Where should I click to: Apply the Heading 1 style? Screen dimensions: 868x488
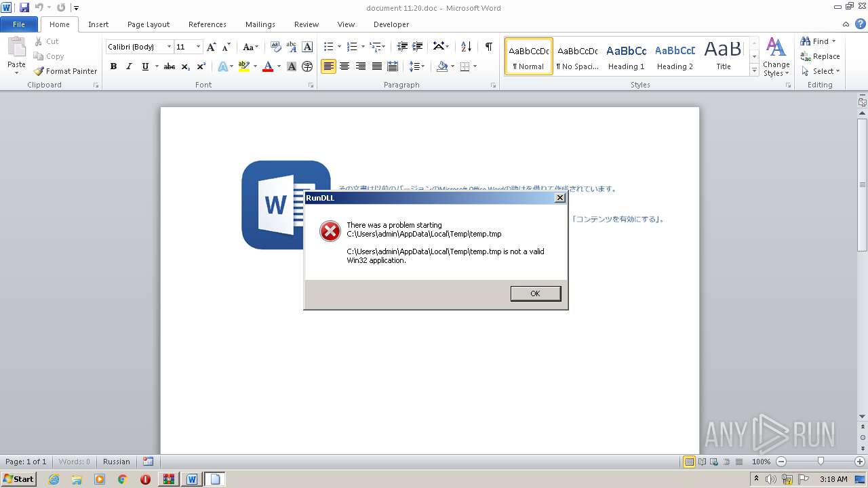pyautogui.click(x=626, y=56)
